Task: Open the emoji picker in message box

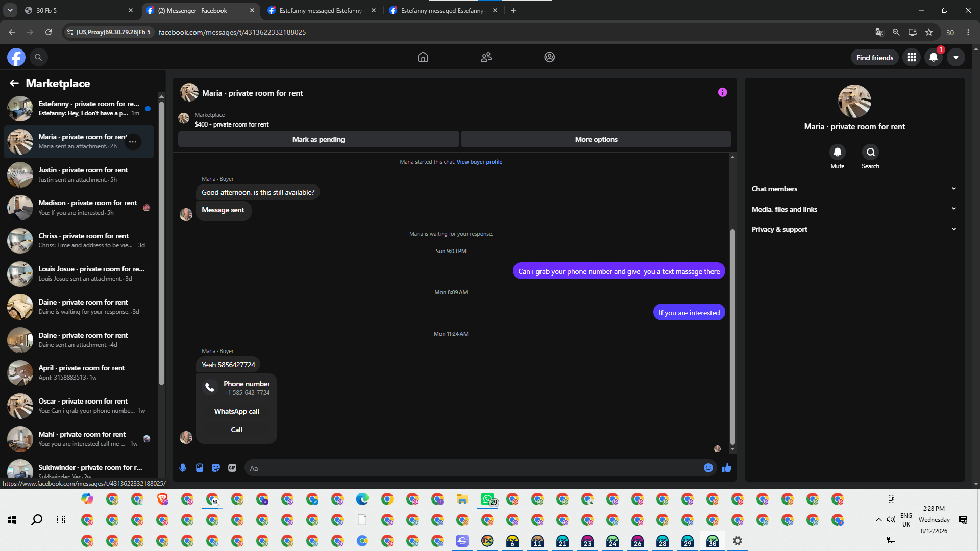Action: point(708,468)
